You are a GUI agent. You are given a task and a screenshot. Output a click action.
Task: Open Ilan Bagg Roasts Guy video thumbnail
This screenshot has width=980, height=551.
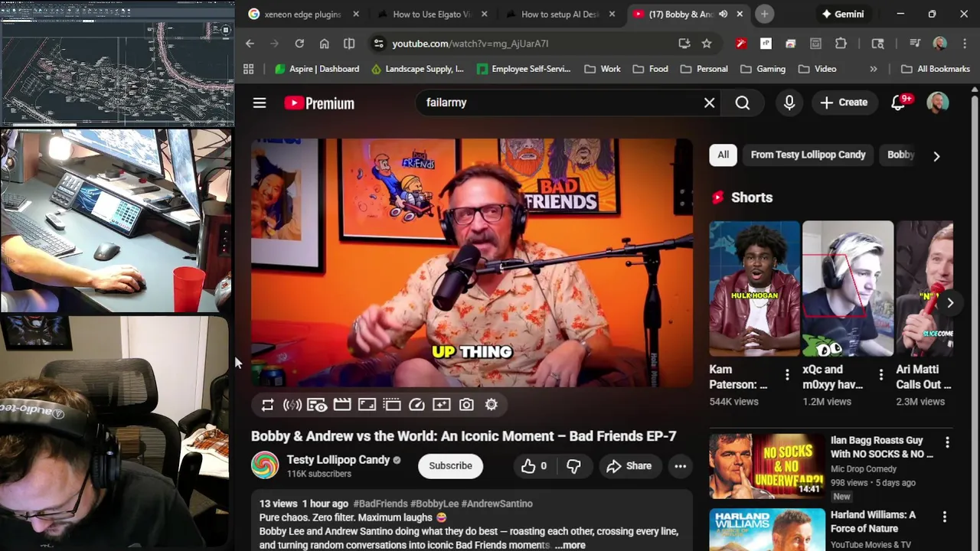pos(766,466)
